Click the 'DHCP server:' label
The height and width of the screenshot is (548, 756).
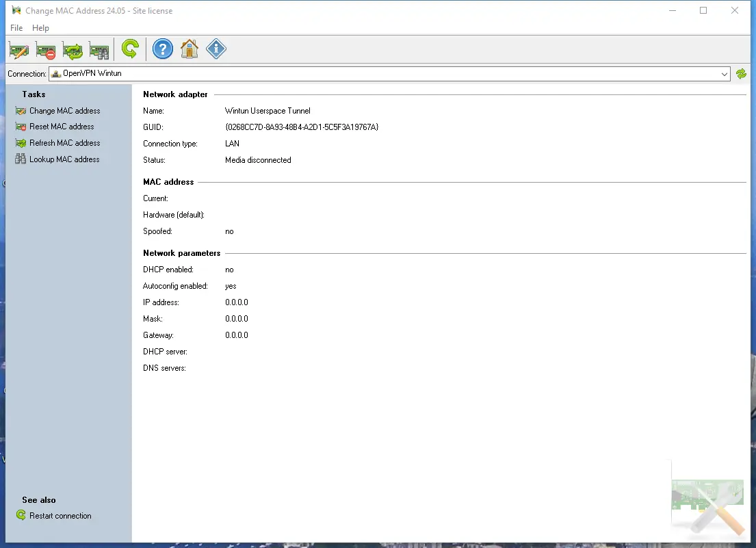pyautogui.click(x=165, y=352)
